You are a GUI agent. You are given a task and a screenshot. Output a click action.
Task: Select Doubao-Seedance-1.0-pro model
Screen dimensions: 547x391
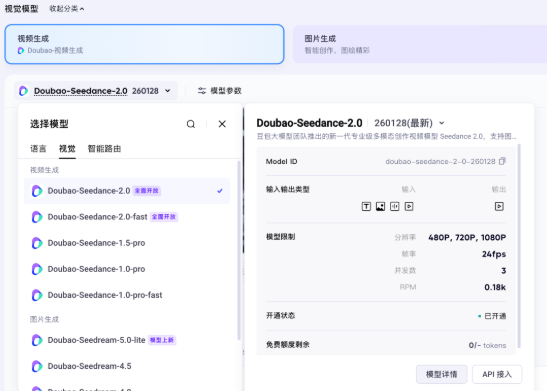(x=127, y=269)
